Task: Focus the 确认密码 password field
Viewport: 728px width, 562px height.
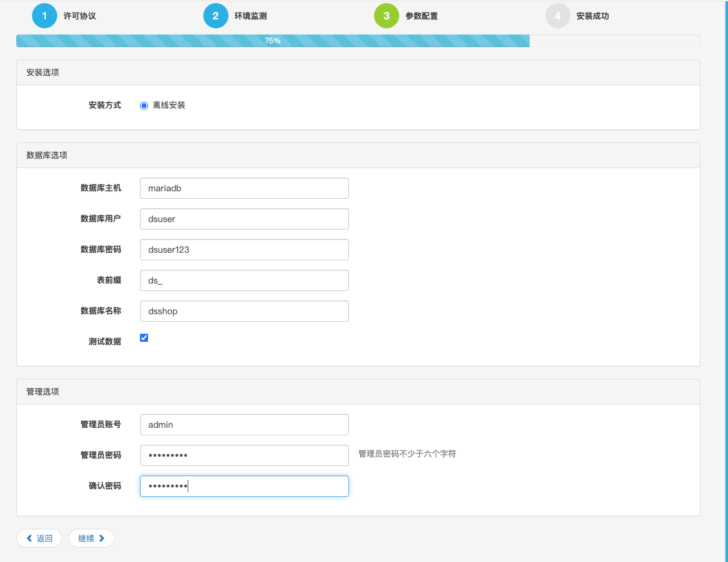Action: (244, 486)
